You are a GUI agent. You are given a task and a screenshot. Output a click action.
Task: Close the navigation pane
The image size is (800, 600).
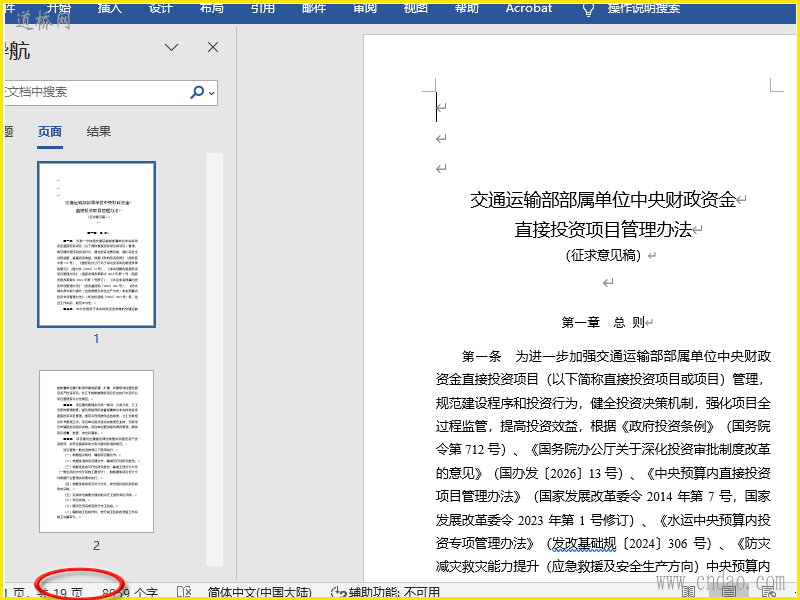(213, 47)
